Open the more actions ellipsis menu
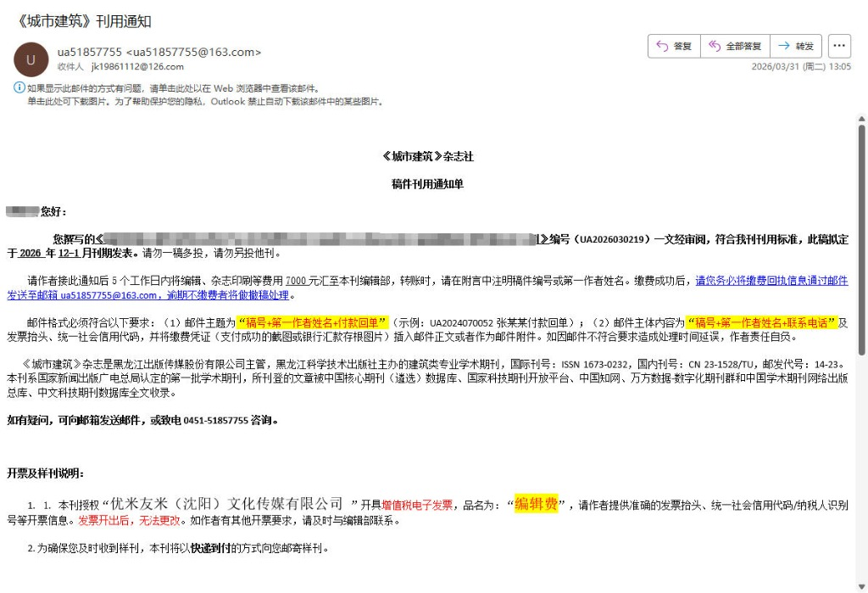 coord(839,46)
